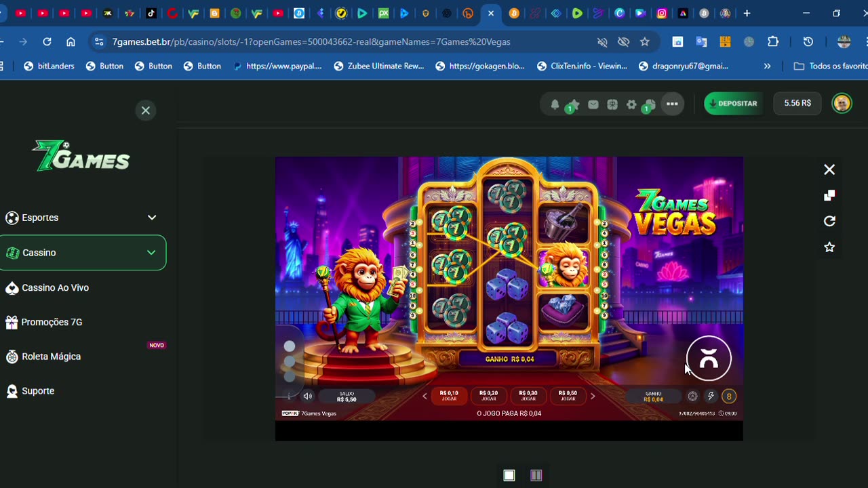Expand the Esportes chevron

click(152, 218)
